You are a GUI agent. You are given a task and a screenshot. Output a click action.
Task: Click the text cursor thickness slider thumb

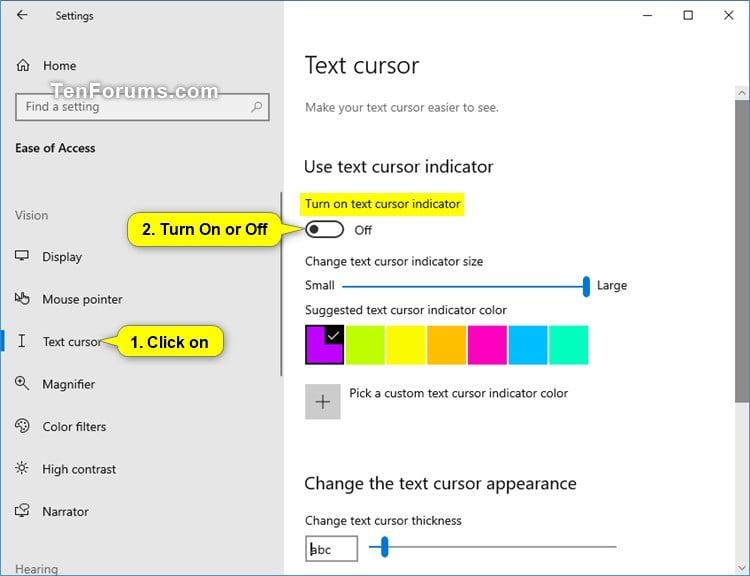[x=385, y=547]
